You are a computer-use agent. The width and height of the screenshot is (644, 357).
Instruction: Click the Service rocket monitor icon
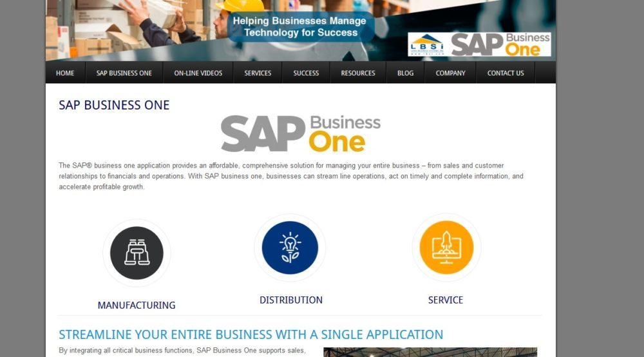click(x=446, y=247)
